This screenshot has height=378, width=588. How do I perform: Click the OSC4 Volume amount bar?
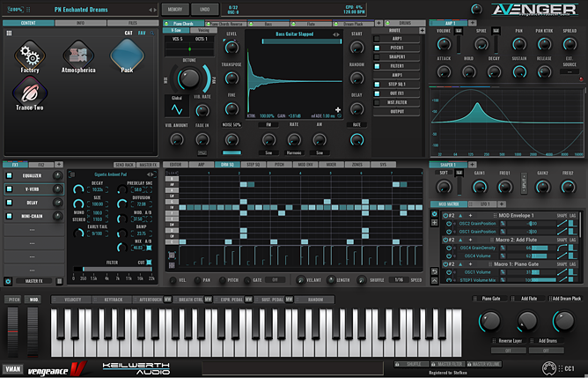click(531, 256)
